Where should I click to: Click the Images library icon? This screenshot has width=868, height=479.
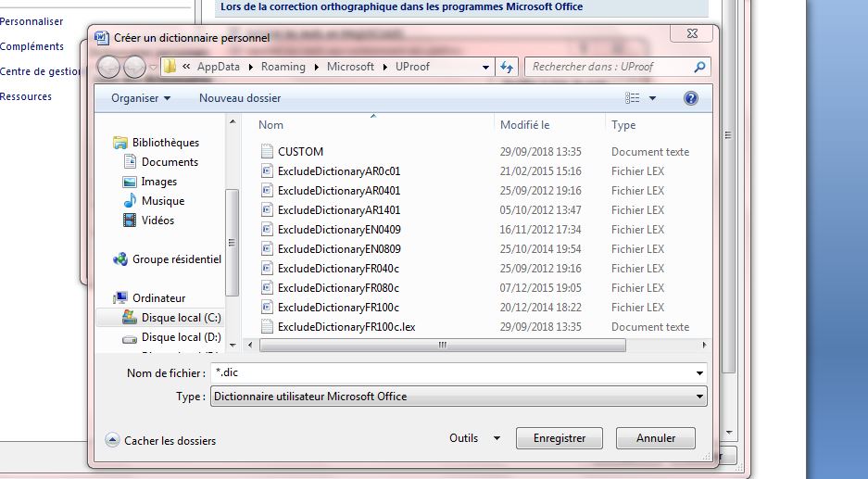click(x=130, y=182)
